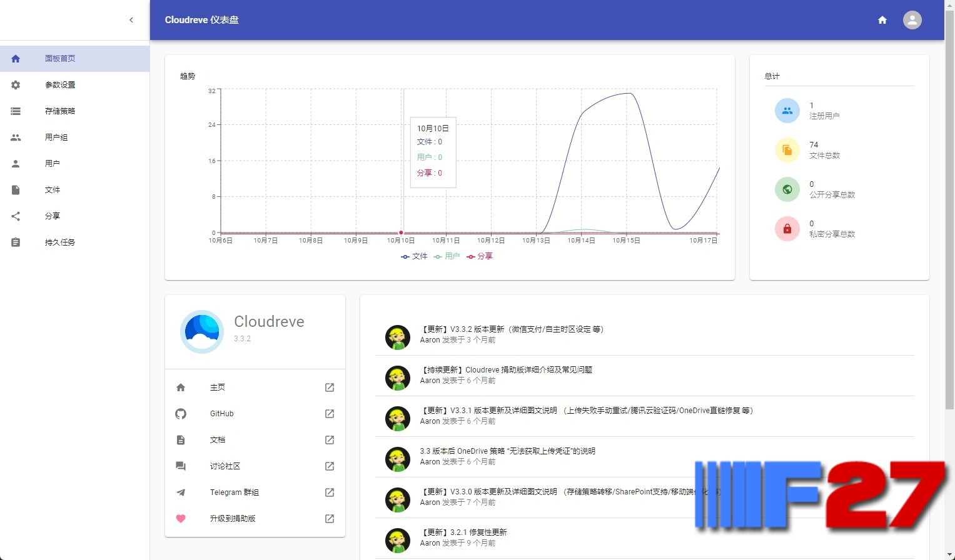Open the 主页 link

click(x=255, y=387)
